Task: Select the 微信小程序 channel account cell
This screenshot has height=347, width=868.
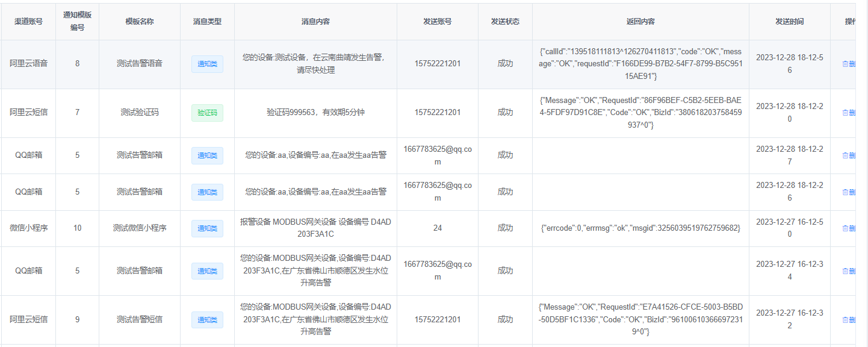Action: tap(28, 228)
